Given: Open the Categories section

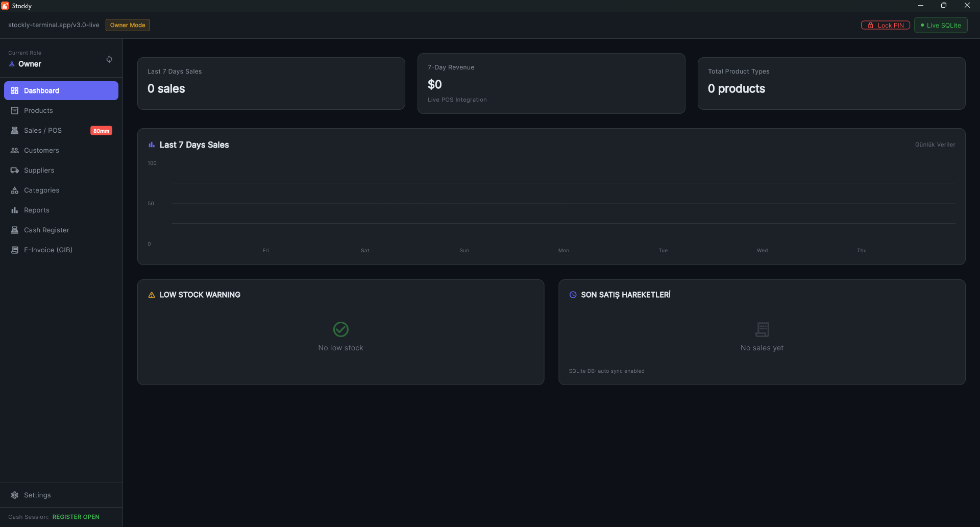Looking at the screenshot, I should (61, 190).
